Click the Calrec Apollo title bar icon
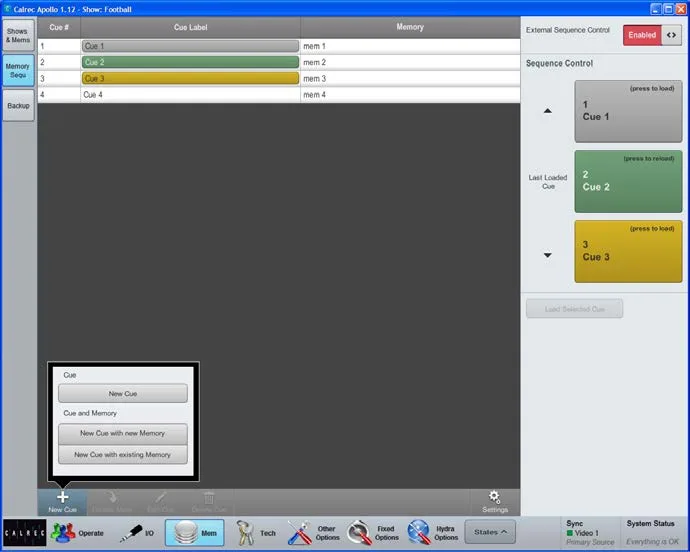The width and height of the screenshot is (690, 552). tap(7, 9)
